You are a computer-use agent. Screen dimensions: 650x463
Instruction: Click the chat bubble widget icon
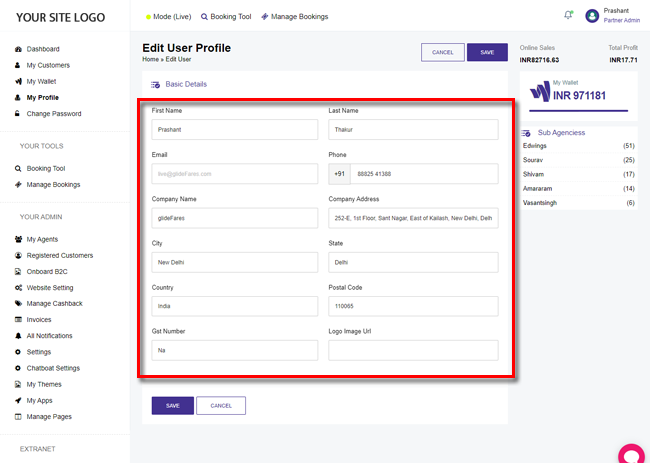pyautogui.click(x=631, y=453)
